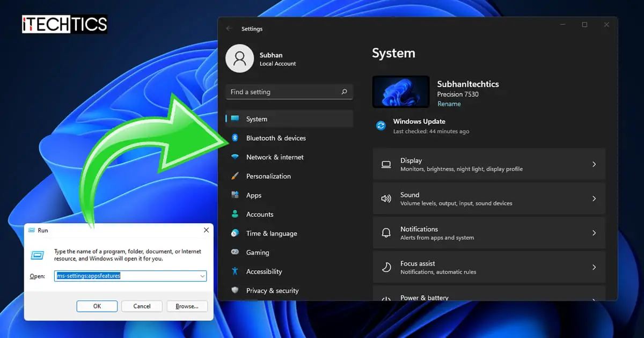This screenshot has width=644, height=338.
Task: Click the Notifications bell icon
Action: pos(386,233)
